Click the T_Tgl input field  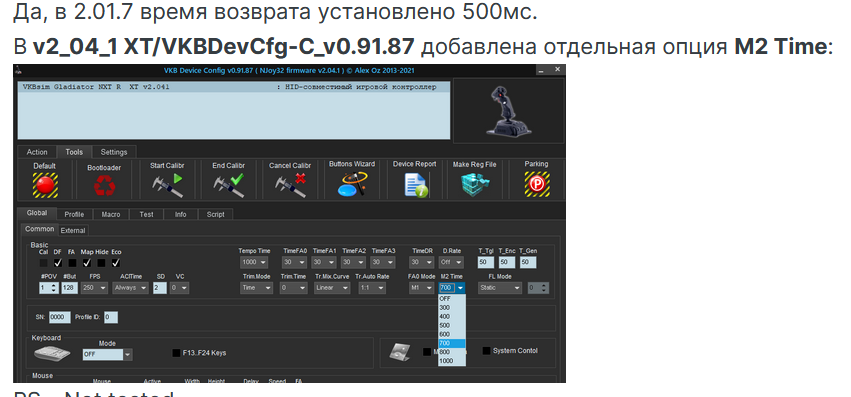coord(486,263)
